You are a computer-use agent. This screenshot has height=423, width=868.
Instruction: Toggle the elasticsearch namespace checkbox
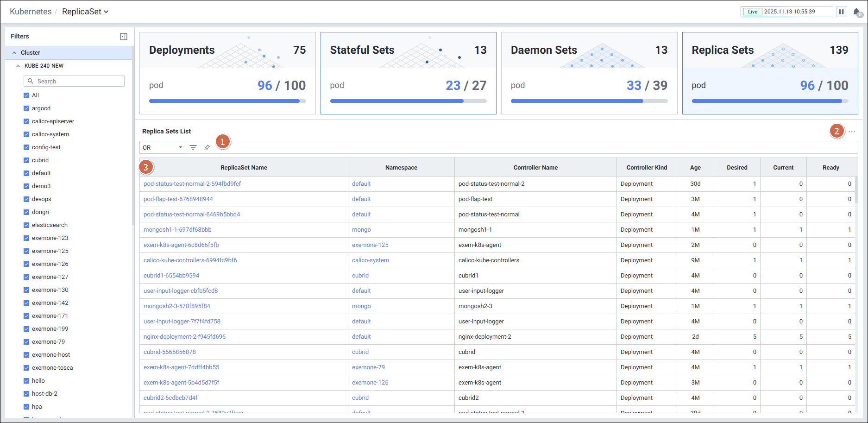[26, 225]
